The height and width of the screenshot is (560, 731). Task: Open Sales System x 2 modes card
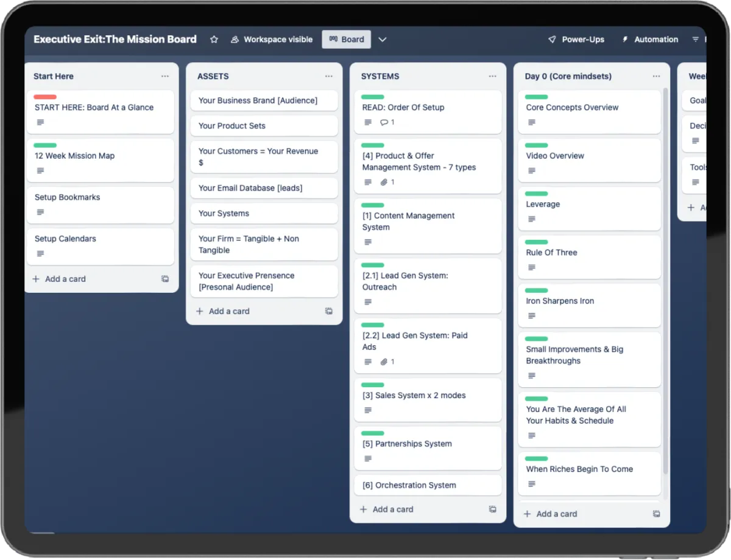(x=428, y=400)
